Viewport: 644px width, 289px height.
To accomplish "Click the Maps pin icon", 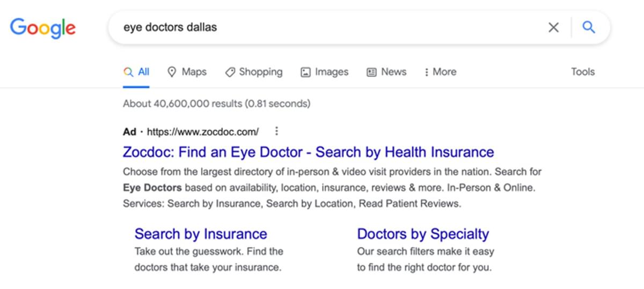I will tap(172, 72).
